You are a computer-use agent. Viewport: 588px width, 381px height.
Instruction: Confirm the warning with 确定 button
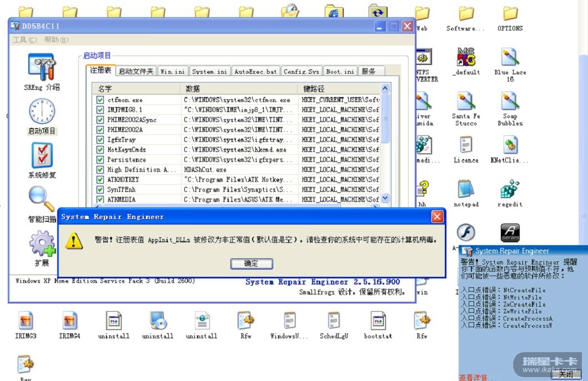pos(252,264)
